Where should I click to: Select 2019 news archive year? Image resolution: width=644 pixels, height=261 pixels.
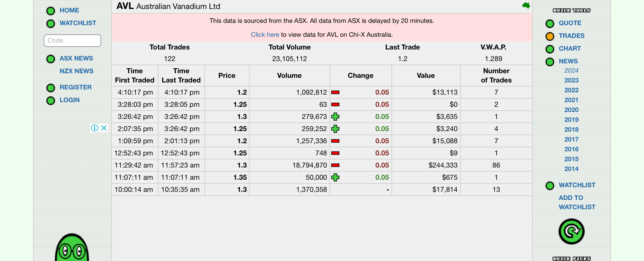[571, 120]
